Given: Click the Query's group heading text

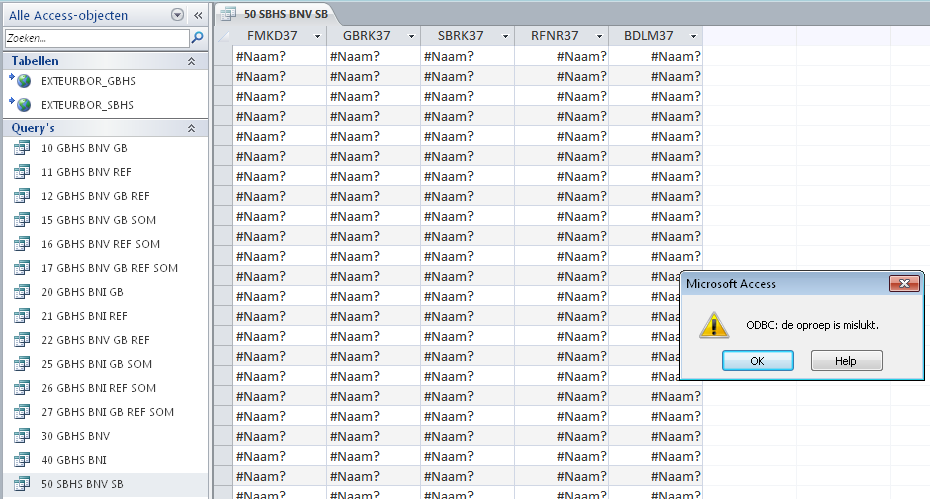Looking at the screenshot, I should click(33, 128).
